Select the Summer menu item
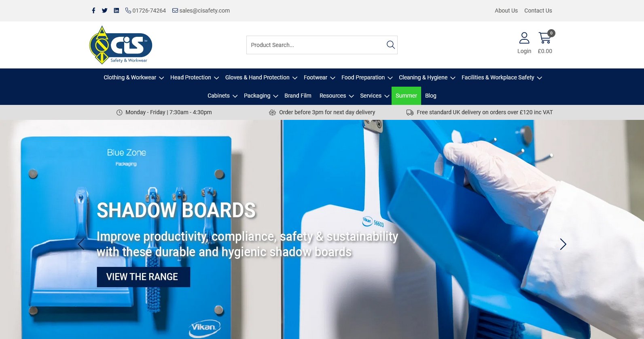 [406, 96]
